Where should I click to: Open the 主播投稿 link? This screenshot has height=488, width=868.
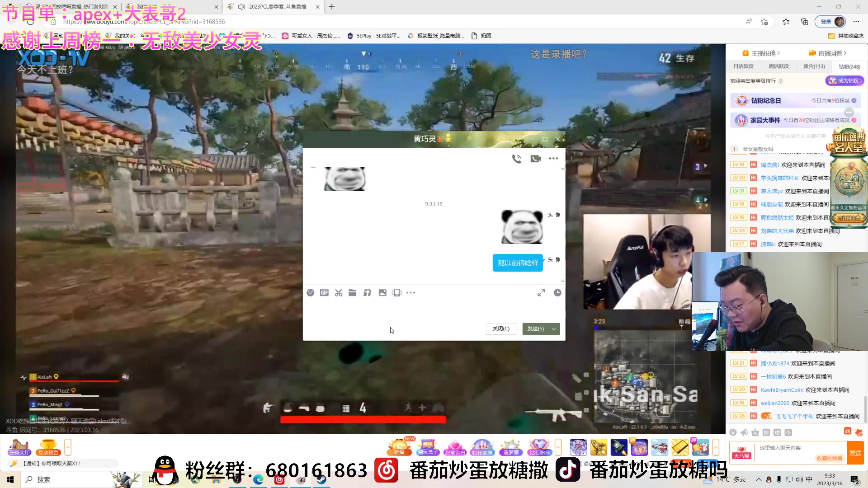coord(762,53)
